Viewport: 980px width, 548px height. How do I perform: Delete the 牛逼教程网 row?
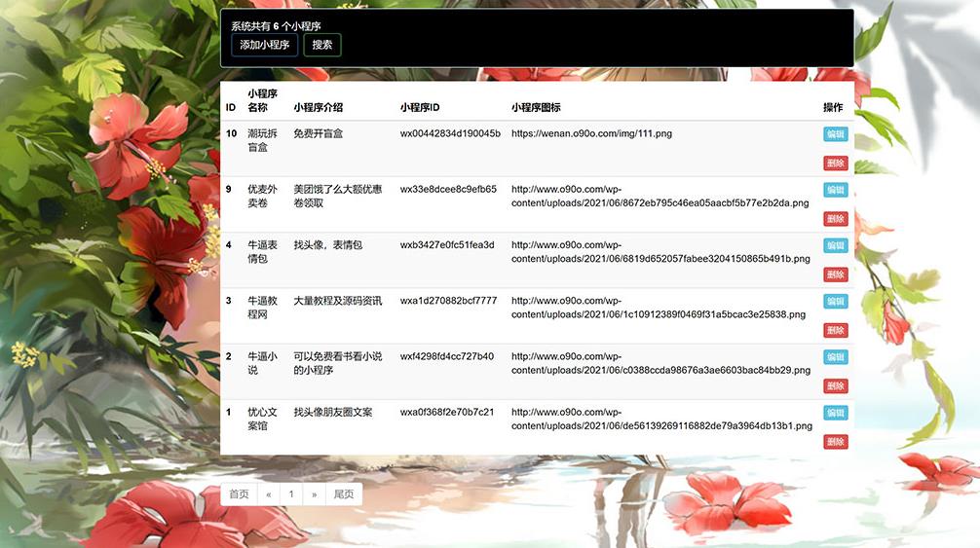(x=835, y=330)
